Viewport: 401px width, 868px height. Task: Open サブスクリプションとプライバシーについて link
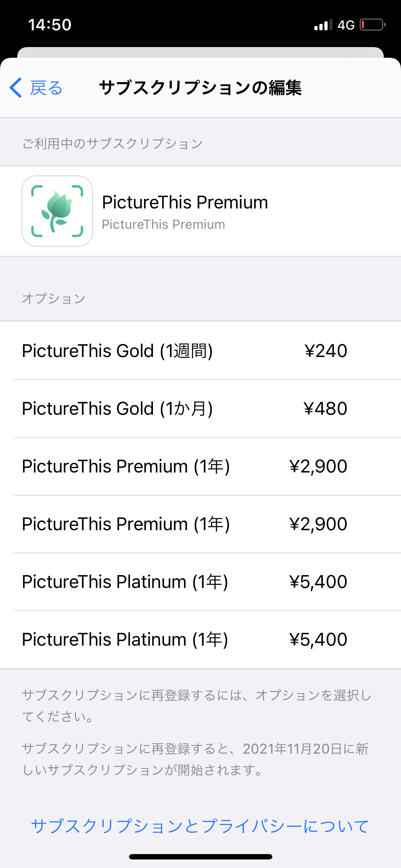tap(200, 826)
